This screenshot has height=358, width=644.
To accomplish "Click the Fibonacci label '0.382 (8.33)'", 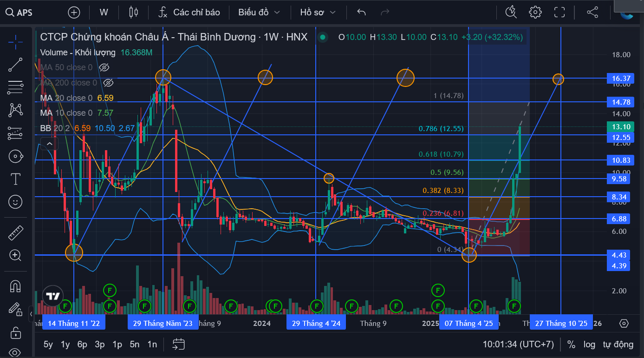I will pos(443,191).
